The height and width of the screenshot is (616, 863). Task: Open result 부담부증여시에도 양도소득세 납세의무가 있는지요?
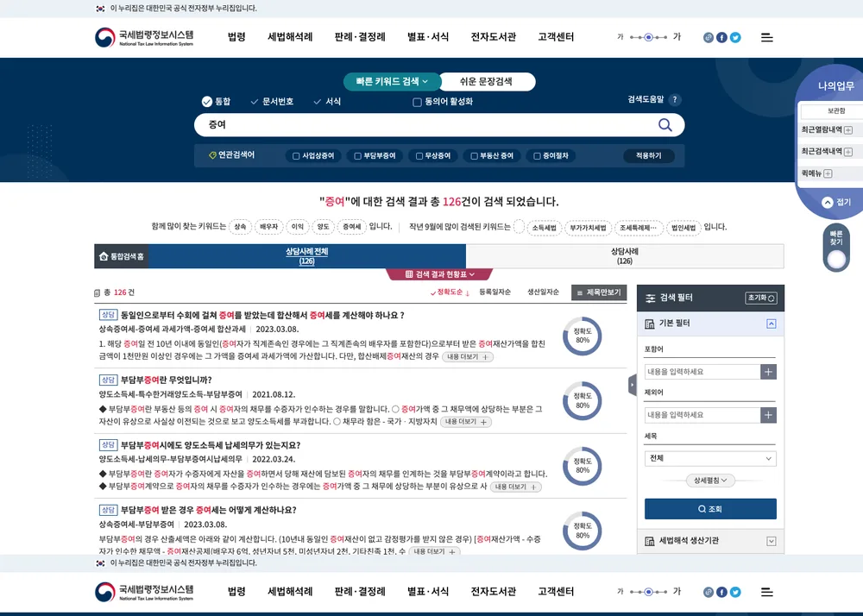(211, 445)
